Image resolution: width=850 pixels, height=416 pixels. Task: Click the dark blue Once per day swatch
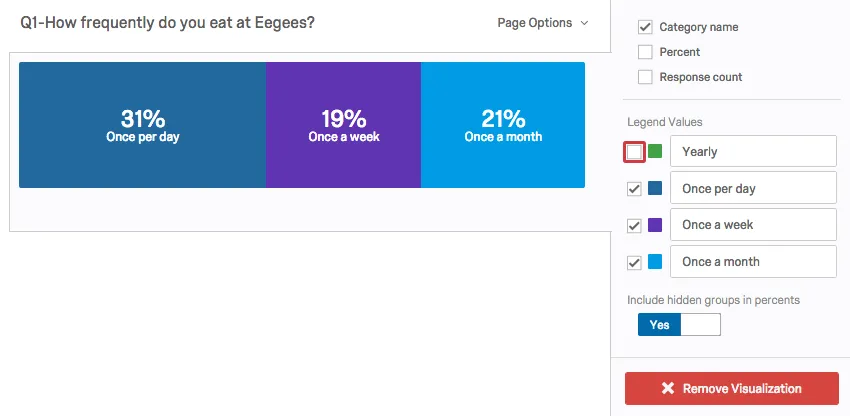655,189
